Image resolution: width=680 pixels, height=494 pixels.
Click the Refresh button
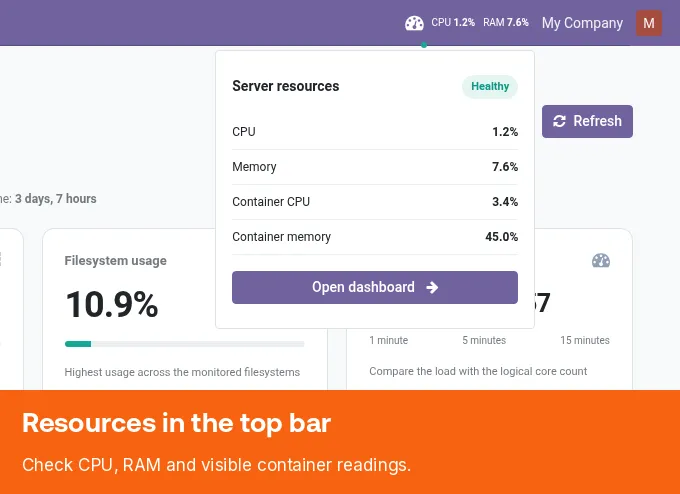[x=587, y=121]
